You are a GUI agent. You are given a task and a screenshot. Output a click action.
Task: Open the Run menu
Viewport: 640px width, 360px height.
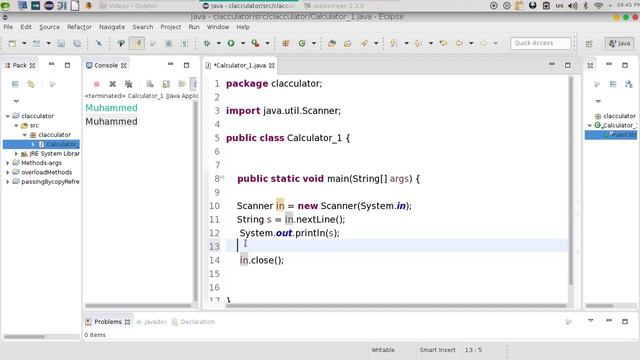pyautogui.click(x=194, y=27)
